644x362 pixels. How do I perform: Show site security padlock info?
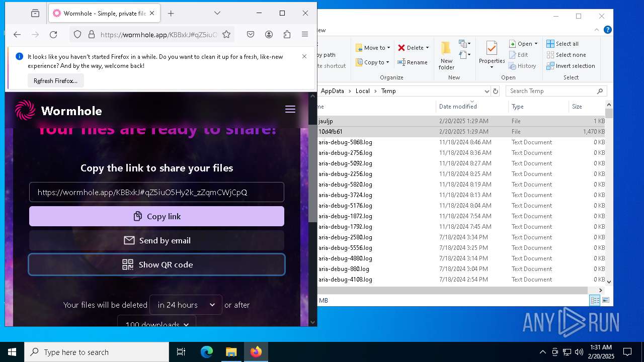pyautogui.click(x=92, y=34)
